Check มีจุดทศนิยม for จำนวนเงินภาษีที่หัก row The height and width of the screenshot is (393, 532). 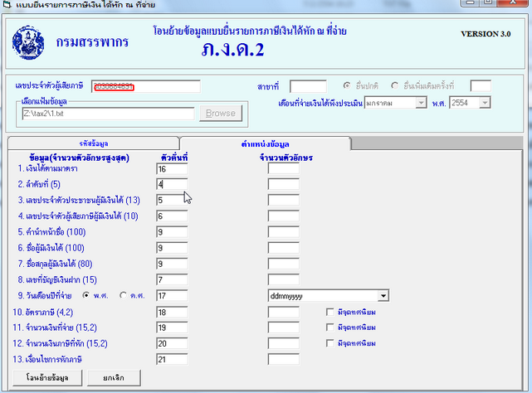coord(330,343)
